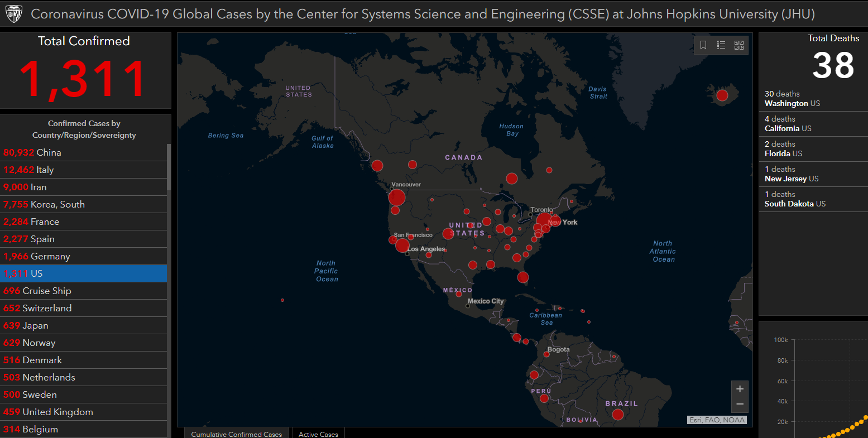Switch to the Cumulative Confirmed Cases tab
Image resolution: width=868 pixels, height=438 pixels.
click(236, 434)
